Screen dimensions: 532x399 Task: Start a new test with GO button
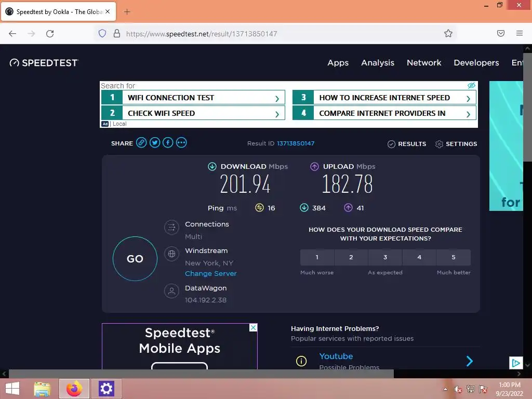point(135,259)
